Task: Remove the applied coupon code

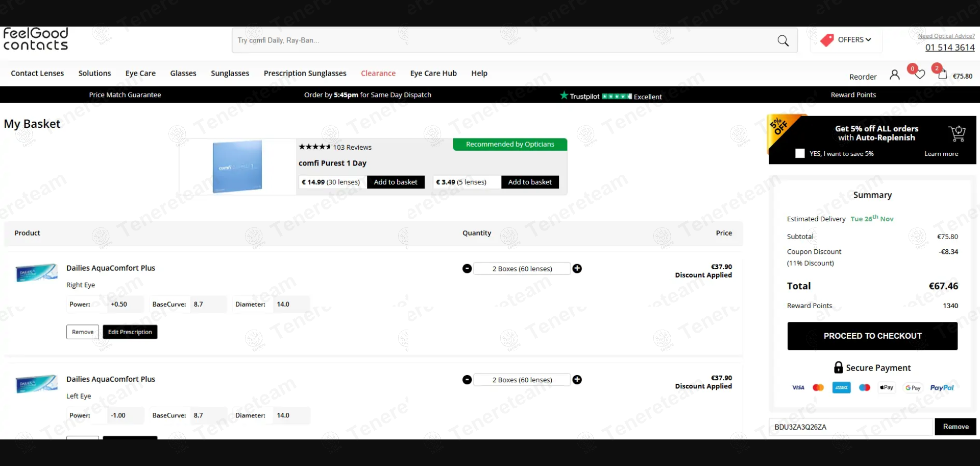Action: [x=955, y=427]
